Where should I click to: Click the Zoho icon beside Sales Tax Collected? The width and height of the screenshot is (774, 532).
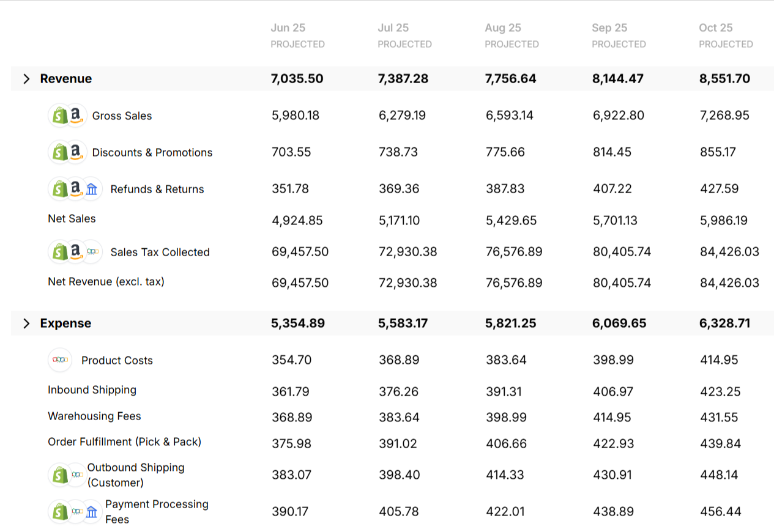92,252
